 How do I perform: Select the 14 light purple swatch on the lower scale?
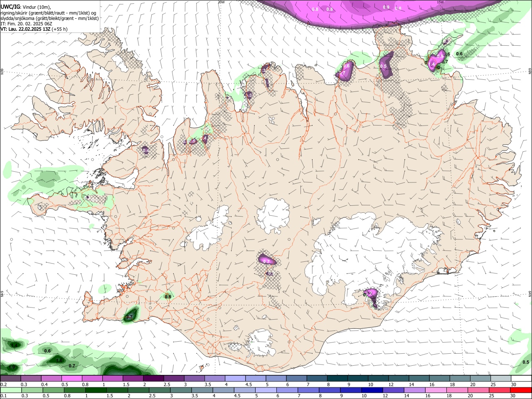(416, 390)
